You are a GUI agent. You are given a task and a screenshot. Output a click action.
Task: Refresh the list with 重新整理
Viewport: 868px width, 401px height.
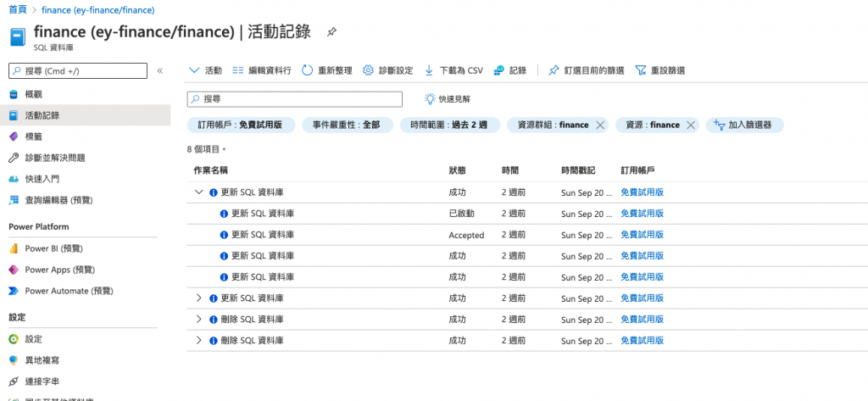pyautogui.click(x=327, y=70)
